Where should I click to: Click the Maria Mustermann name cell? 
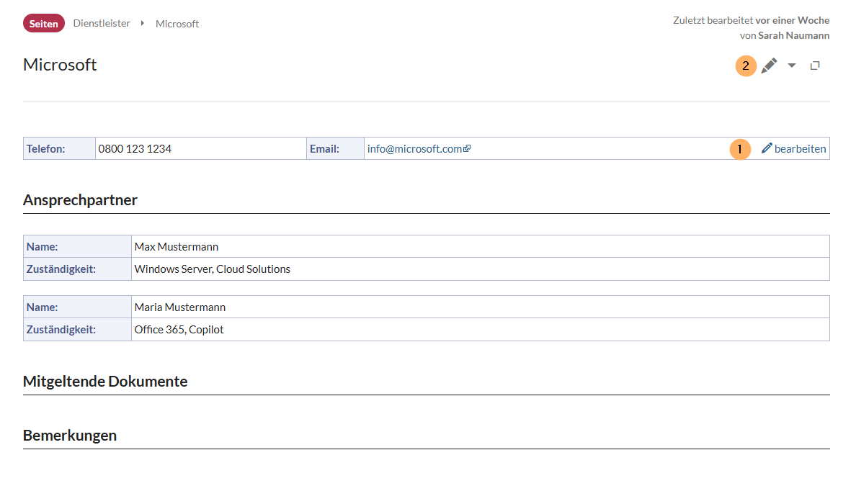pos(481,307)
